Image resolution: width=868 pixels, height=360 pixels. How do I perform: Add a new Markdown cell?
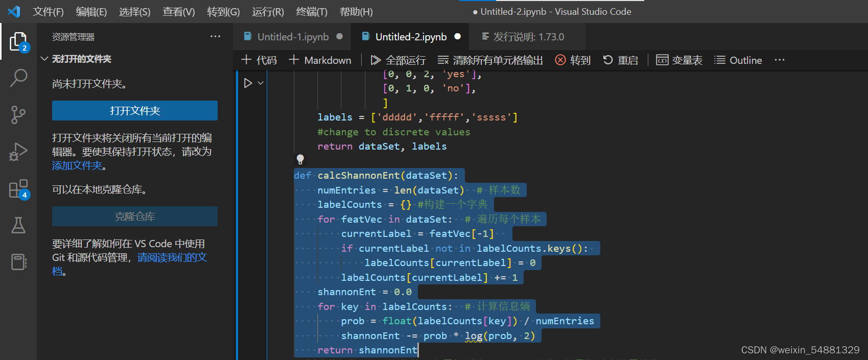320,60
